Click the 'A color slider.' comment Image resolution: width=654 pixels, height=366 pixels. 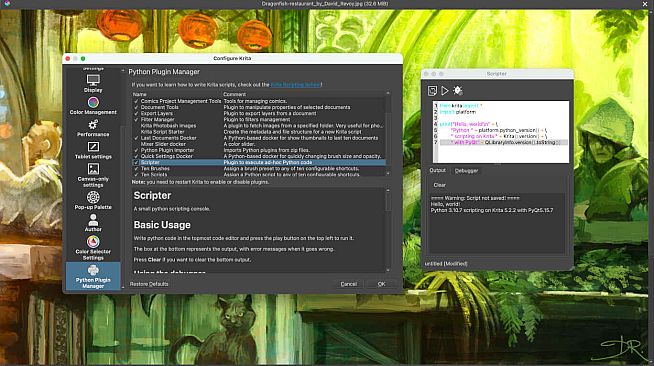click(x=240, y=144)
